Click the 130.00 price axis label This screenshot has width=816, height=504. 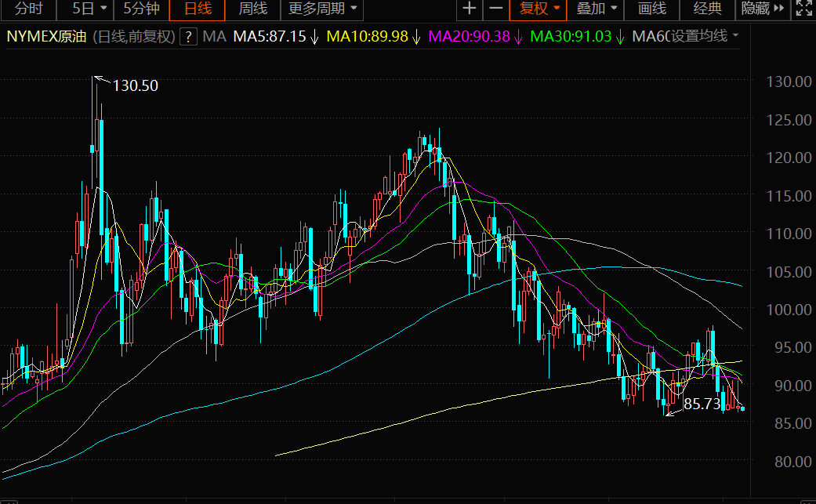pos(789,82)
